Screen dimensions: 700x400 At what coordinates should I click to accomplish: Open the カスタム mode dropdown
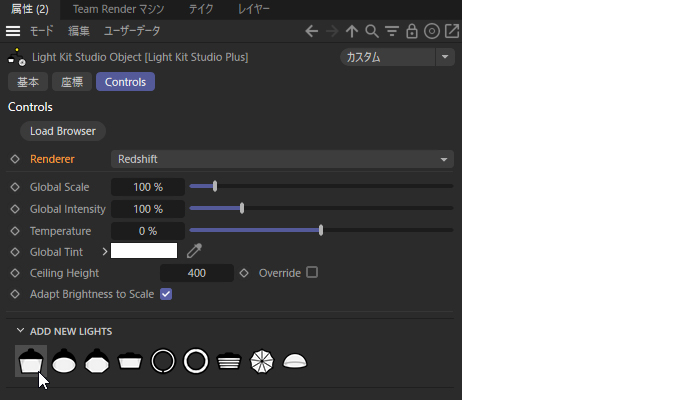pos(397,57)
